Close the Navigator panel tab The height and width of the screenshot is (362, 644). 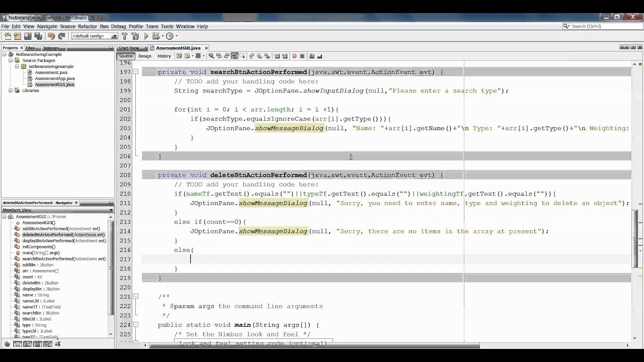pyautogui.click(x=76, y=203)
